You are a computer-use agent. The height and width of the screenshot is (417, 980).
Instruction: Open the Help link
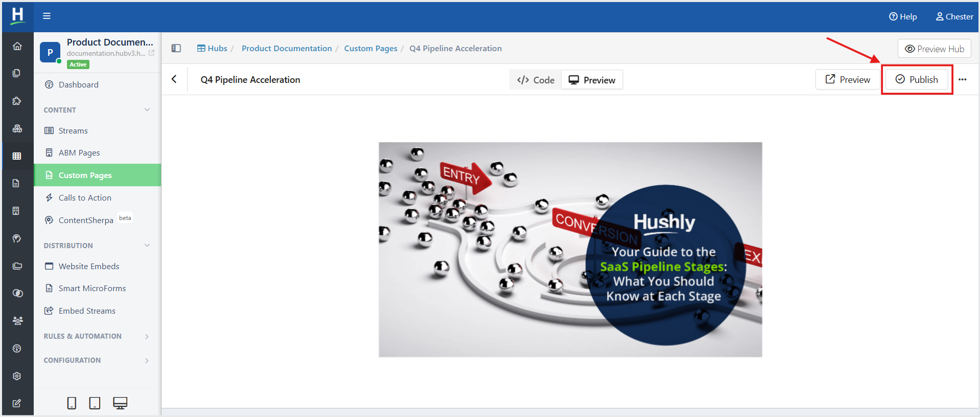[903, 16]
